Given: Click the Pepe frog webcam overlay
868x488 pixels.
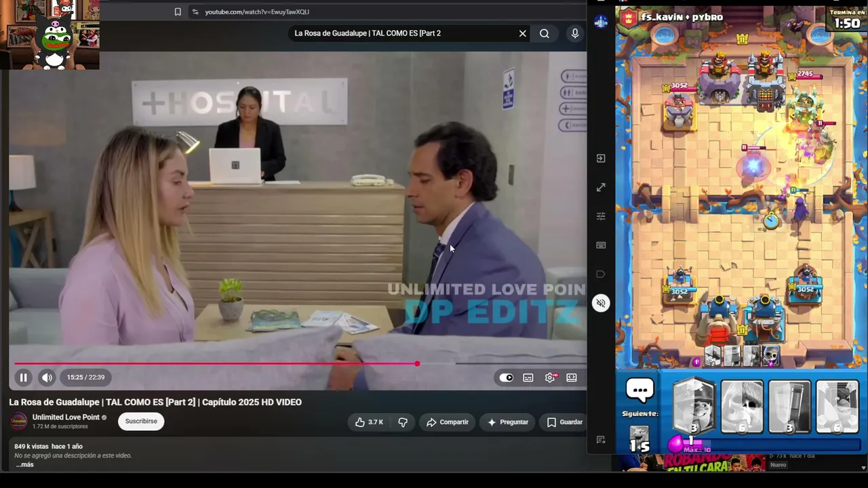Looking at the screenshot, I should (x=55, y=43).
